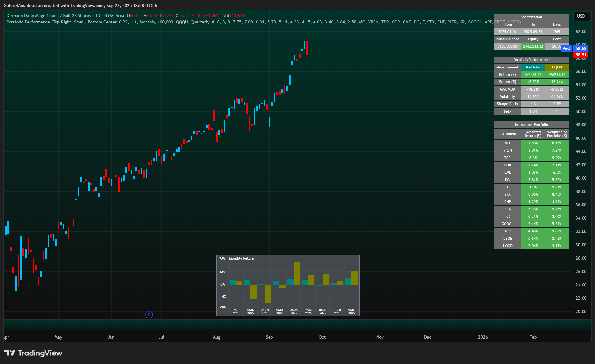Click the PLTR instrument row
595x364 pixels.
[x=531, y=209]
